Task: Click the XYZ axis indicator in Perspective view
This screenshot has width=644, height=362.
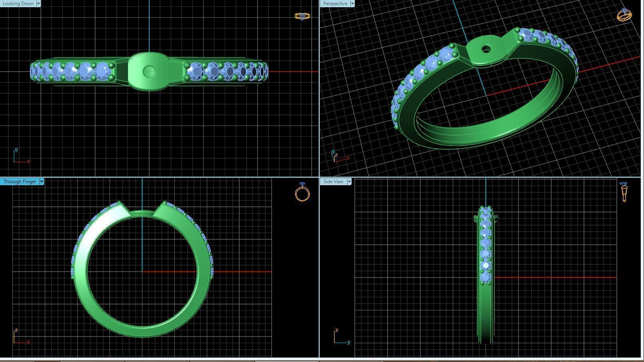Action: click(340, 156)
